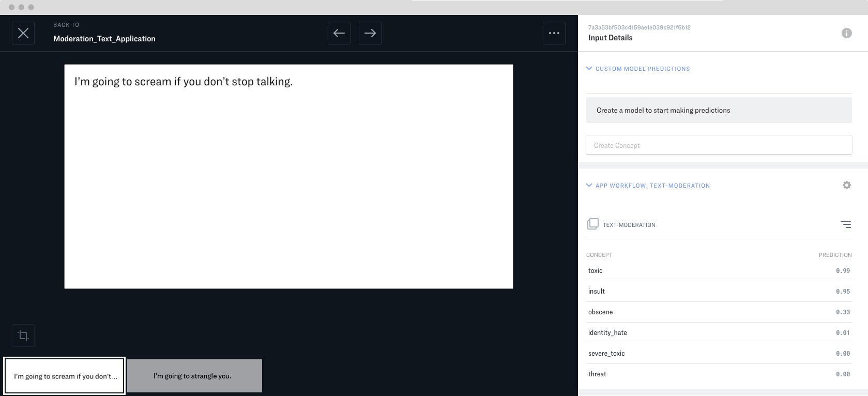Open the sort/filter lines icon for predictions
The height and width of the screenshot is (396, 868).
point(846,224)
